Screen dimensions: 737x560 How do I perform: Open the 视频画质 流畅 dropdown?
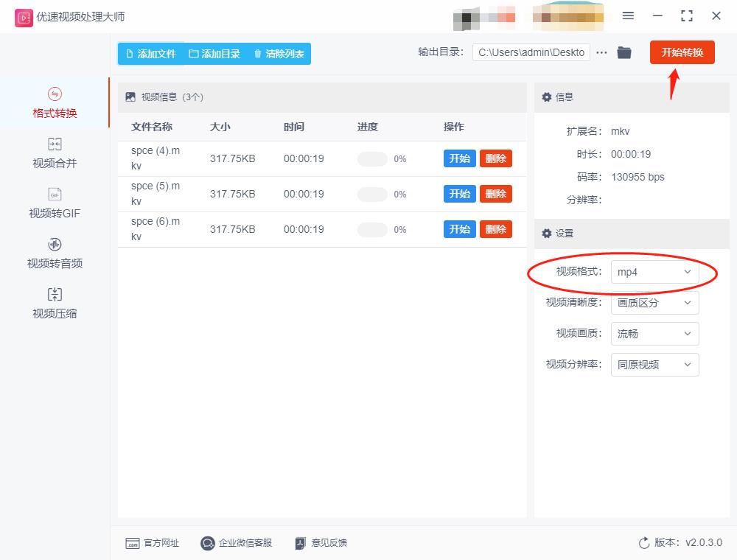(x=654, y=334)
